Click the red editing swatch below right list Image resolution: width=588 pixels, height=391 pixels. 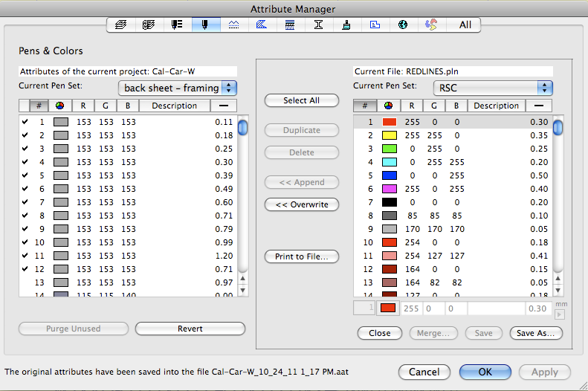tap(388, 308)
